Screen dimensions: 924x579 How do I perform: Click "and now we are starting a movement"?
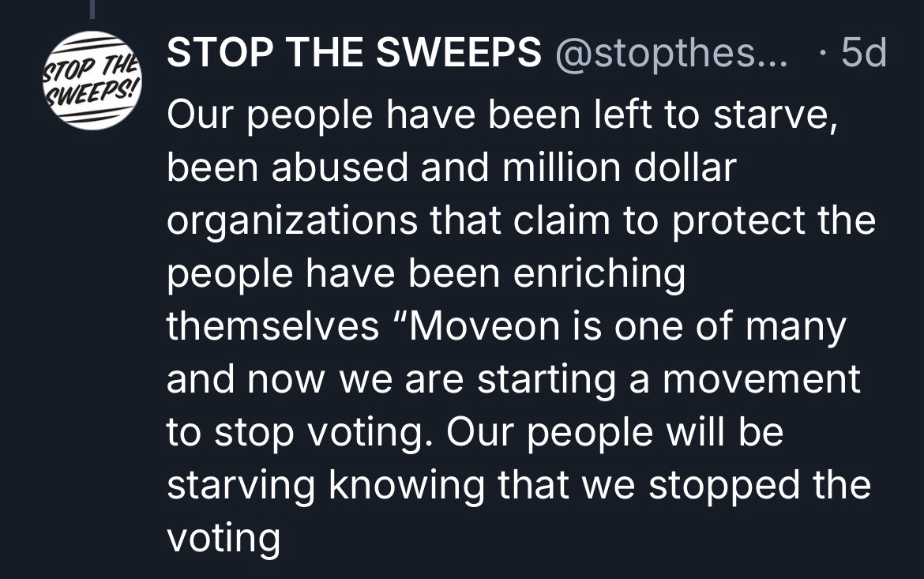pyautogui.click(x=513, y=379)
